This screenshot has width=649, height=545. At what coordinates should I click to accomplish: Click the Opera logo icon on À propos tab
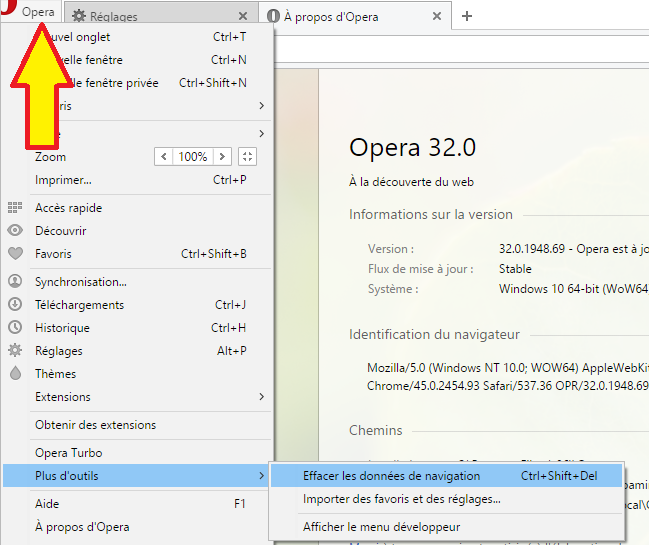[273, 16]
